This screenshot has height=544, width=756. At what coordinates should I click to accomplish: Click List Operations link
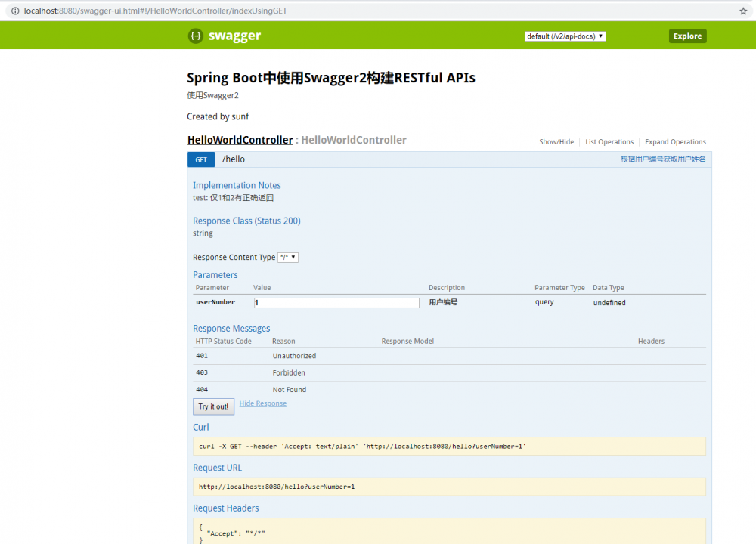pyautogui.click(x=609, y=141)
